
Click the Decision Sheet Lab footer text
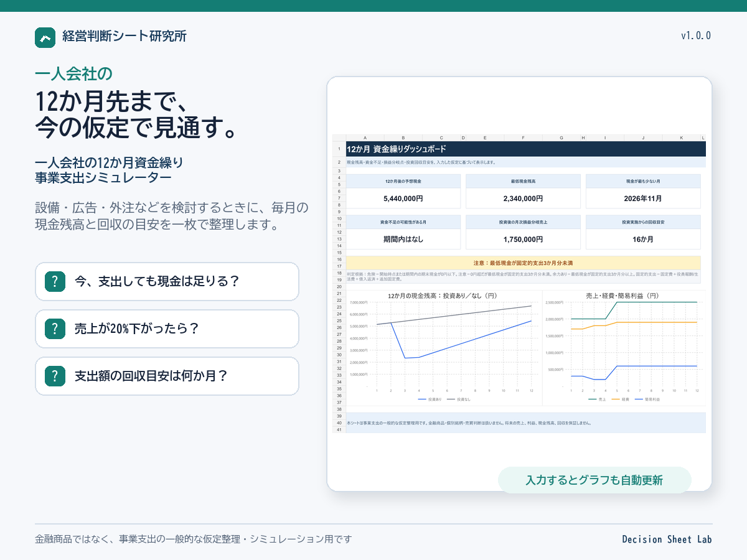[x=667, y=539]
